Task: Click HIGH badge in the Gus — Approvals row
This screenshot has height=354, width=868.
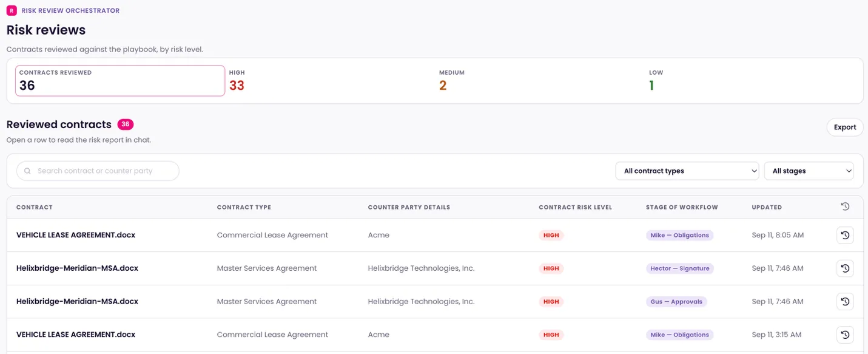Action: (x=551, y=301)
